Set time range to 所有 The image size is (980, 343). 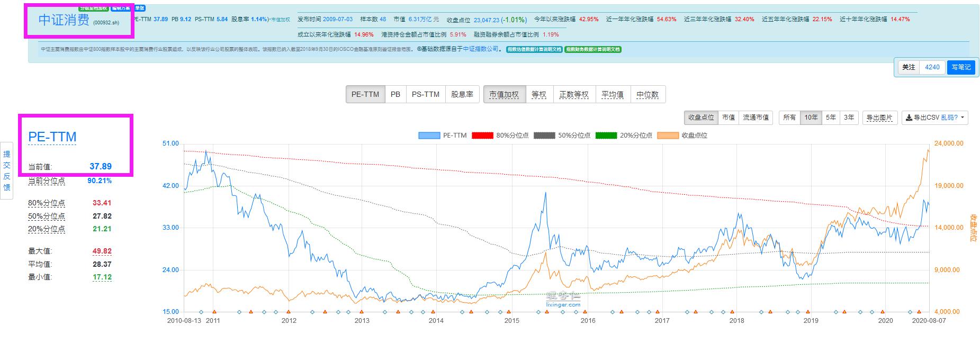(x=789, y=118)
